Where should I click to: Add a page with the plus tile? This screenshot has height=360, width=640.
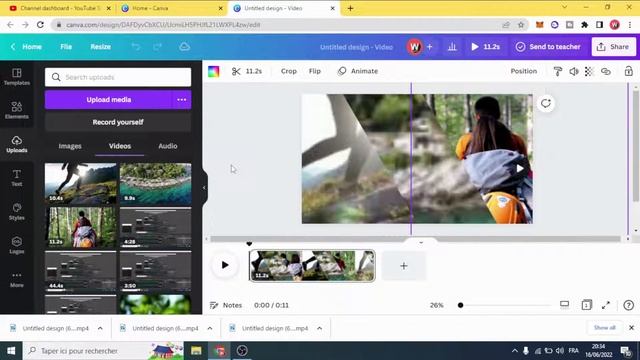click(x=404, y=266)
